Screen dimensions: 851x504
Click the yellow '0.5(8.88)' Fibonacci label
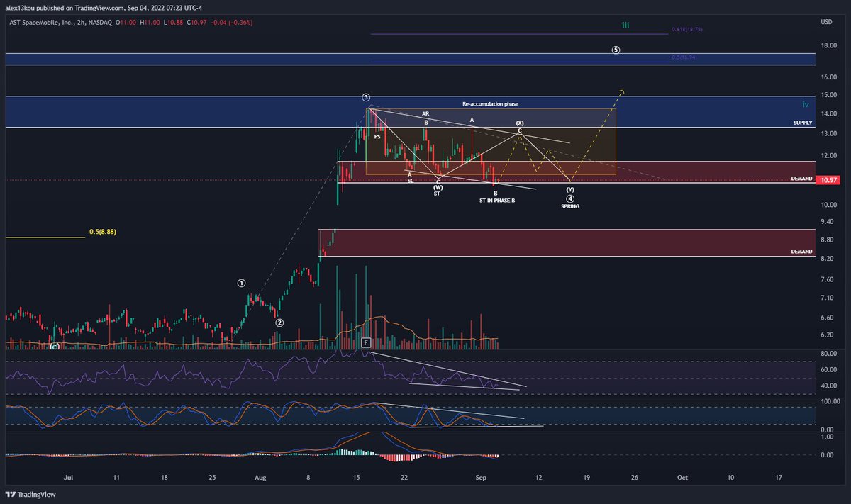coord(104,232)
